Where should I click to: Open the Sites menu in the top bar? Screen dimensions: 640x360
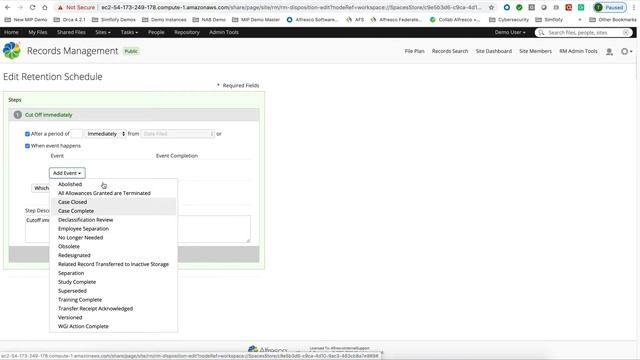(103, 32)
